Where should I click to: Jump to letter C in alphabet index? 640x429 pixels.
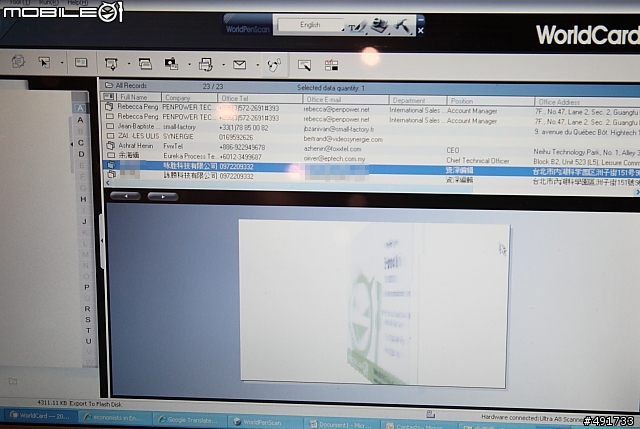81,143
